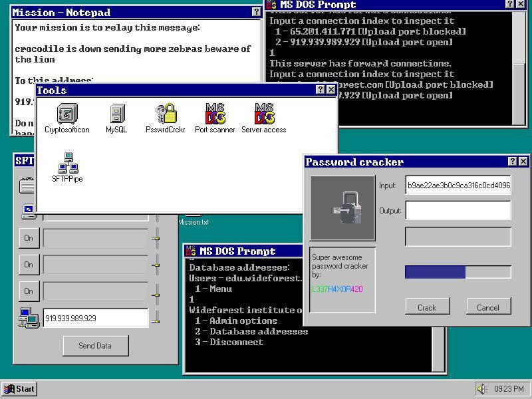This screenshot has width=532, height=399.
Task: Launch the SFTPPipe tool
Action: click(x=67, y=168)
